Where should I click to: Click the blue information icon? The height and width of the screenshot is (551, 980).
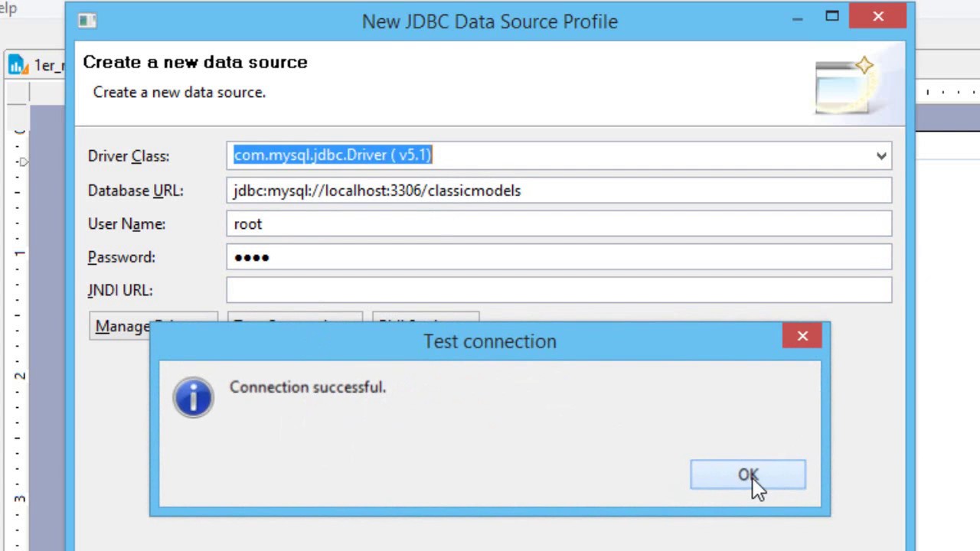193,397
